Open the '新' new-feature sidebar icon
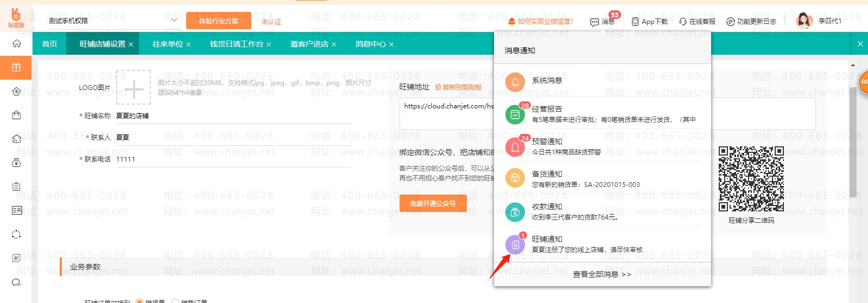 coord(16,258)
